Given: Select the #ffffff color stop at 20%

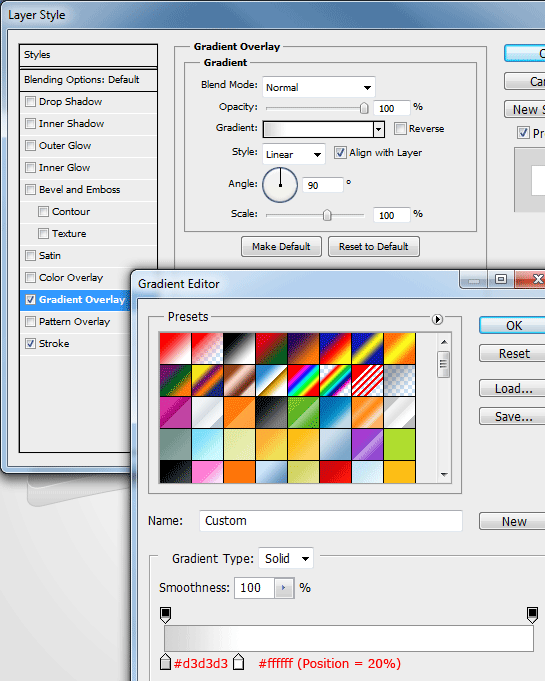Looking at the screenshot, I should click(238, 662).
